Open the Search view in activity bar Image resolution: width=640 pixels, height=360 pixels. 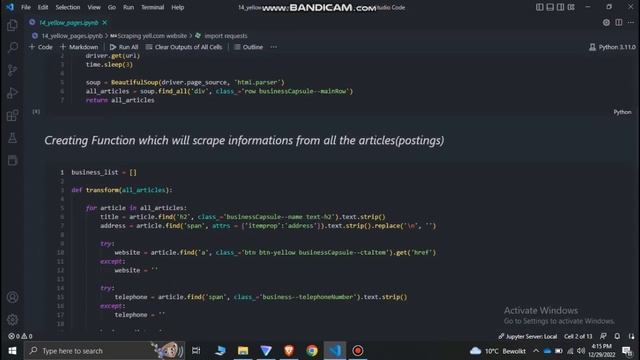(12, 48)
